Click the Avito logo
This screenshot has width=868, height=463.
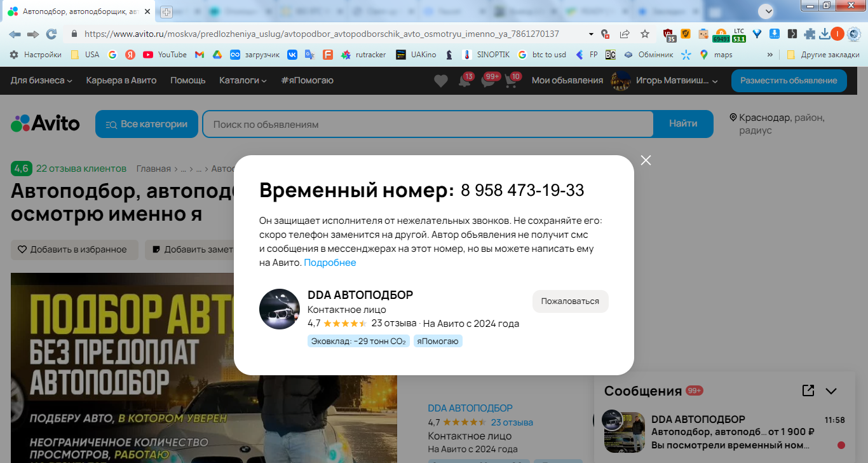click(45, 123)
